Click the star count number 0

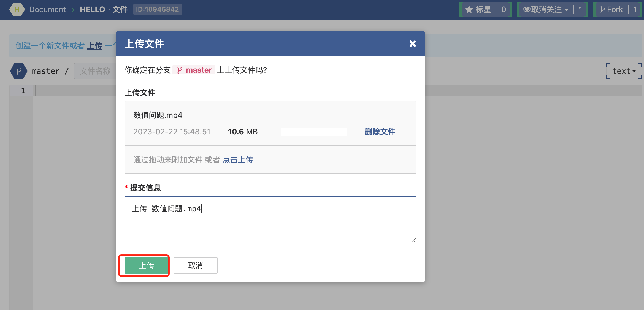(x=504, y=10)
